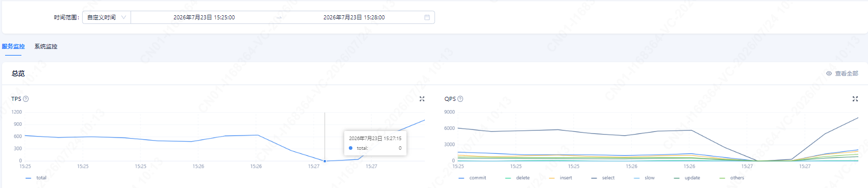Open the TPS help question-mark icon

click(x=26, y=99)
